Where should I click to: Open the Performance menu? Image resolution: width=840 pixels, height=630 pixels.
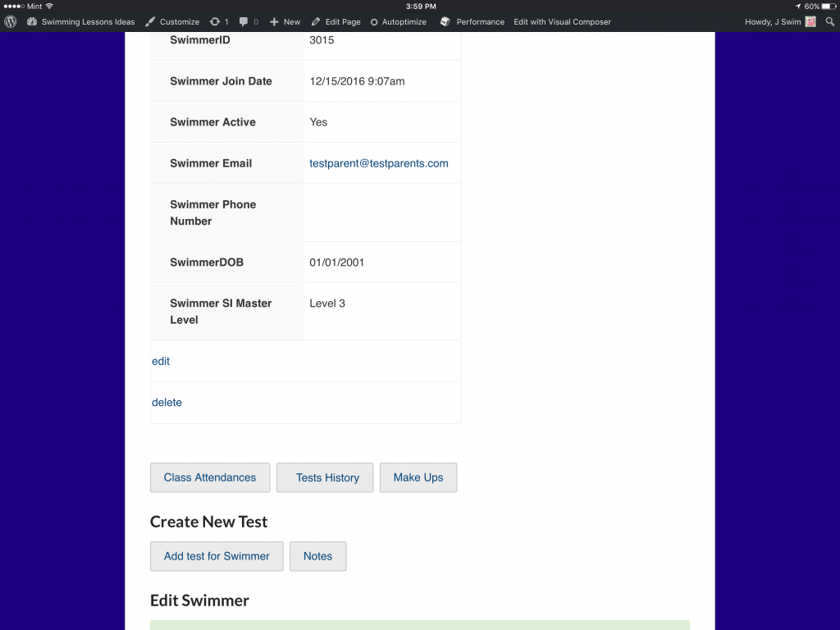pyautogui.click(x=481, y=22)
